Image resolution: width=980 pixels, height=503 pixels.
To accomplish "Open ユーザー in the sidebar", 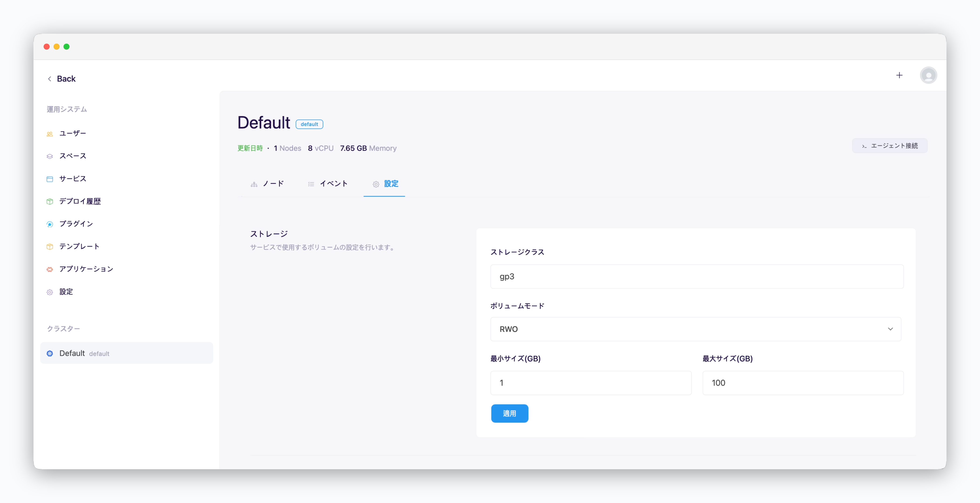I will pyautogui.click(x=73, y=133).
